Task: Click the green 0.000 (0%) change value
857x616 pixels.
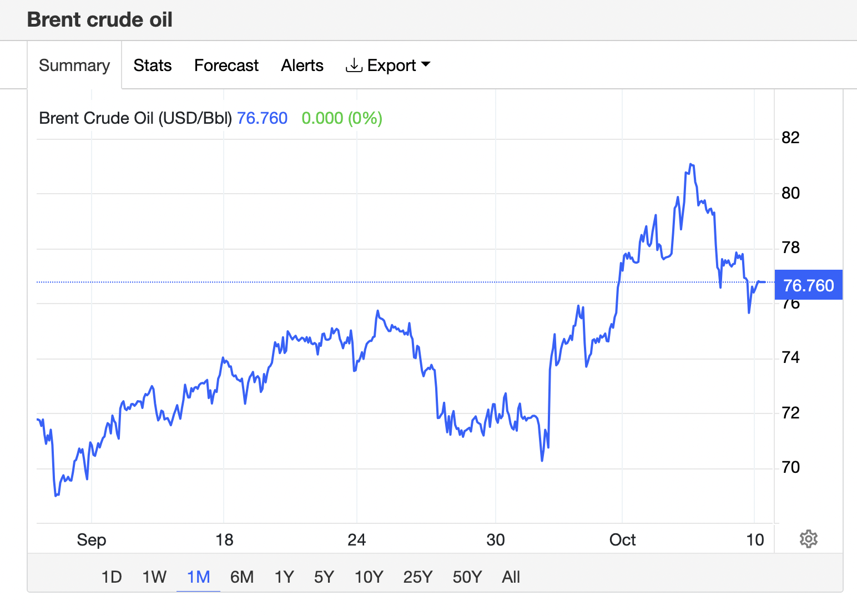Action: pyautogui.click(x=342, y=118)
